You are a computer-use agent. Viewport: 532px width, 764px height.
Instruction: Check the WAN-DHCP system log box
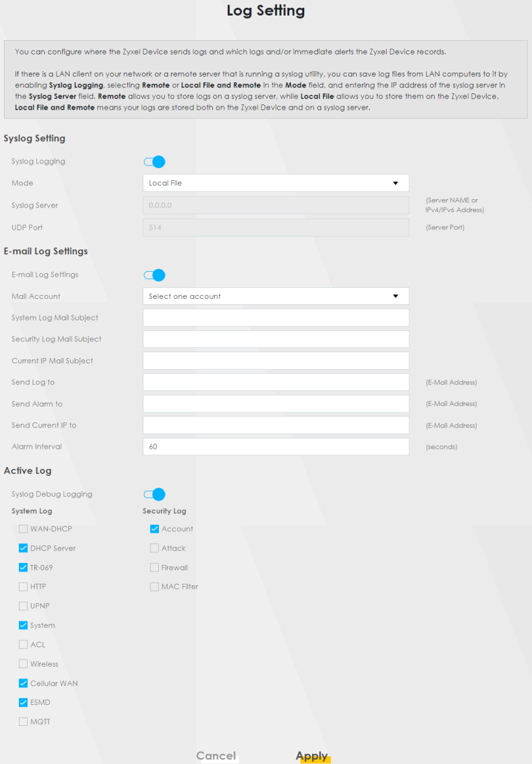pos(24,529)
